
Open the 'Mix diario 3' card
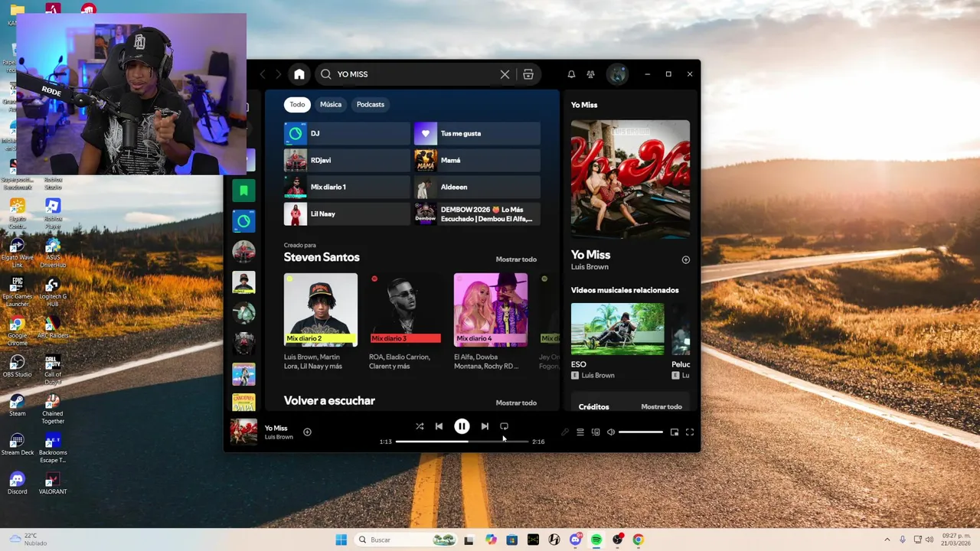[x=406, y=321]
